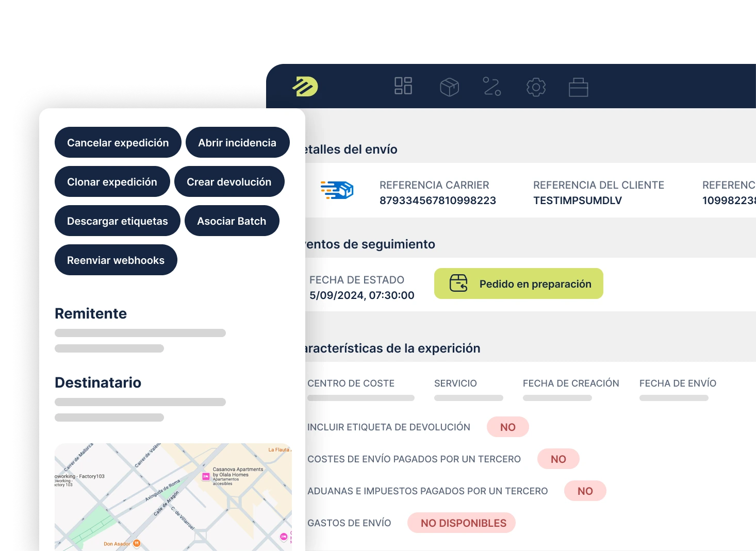Click Descargar etiquetas button
This screenshot has width=756, height=551.
[117, 221]
